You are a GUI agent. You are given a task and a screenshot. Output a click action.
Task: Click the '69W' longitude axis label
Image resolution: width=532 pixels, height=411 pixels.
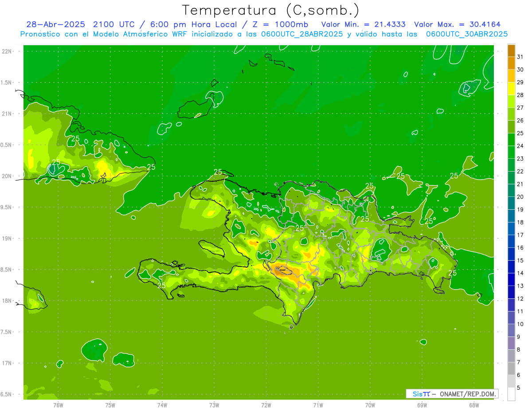tap(422, 405)
